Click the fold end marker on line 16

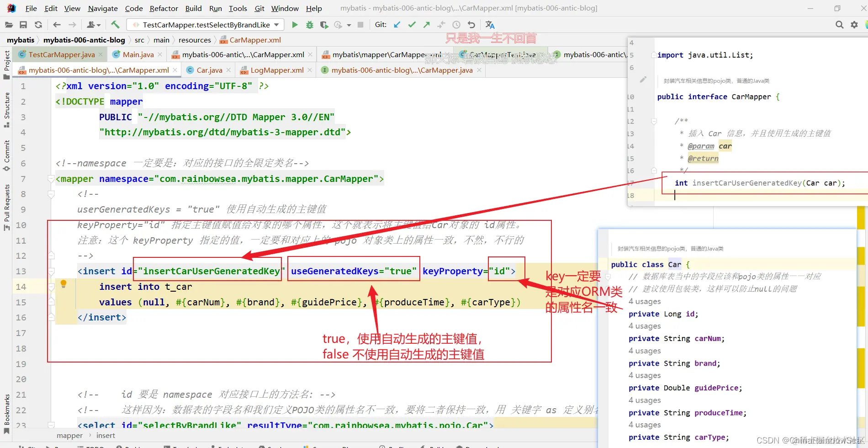tap(51, 317)
